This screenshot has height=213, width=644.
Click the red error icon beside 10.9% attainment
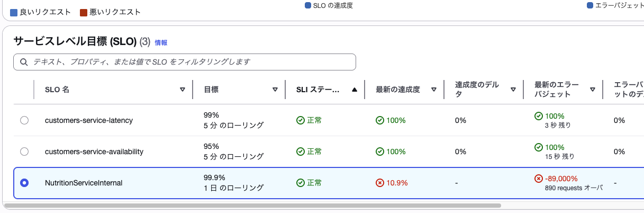[x=380, y=183]
